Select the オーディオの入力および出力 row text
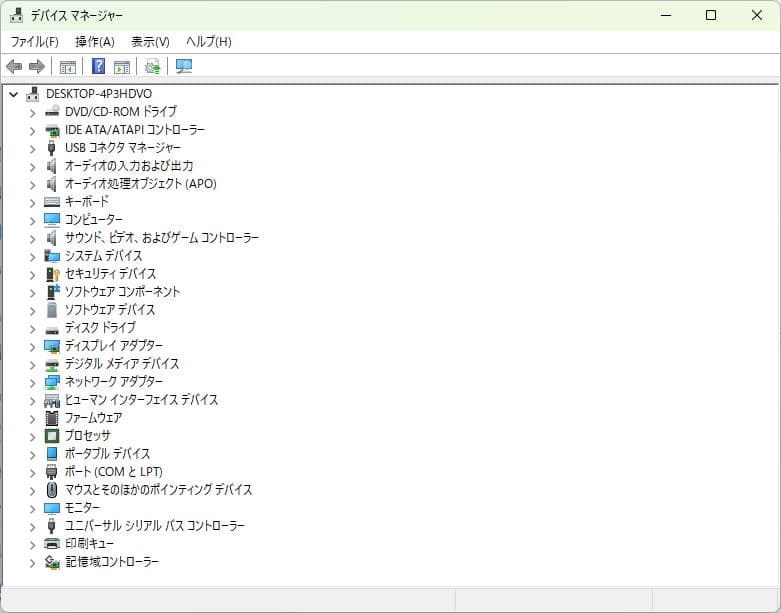The width and height of the screenshot is (781, 613). tap(129, 165)
